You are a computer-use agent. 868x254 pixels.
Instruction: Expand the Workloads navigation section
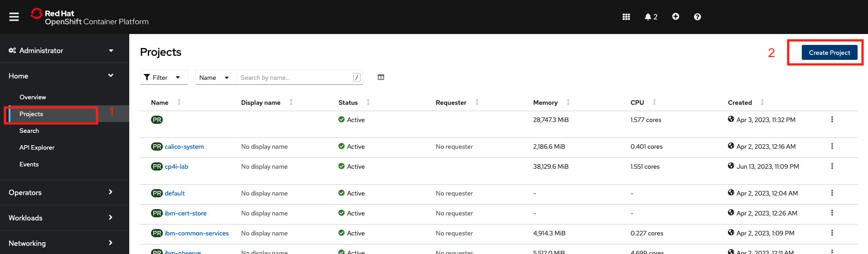tap(64, 218)
